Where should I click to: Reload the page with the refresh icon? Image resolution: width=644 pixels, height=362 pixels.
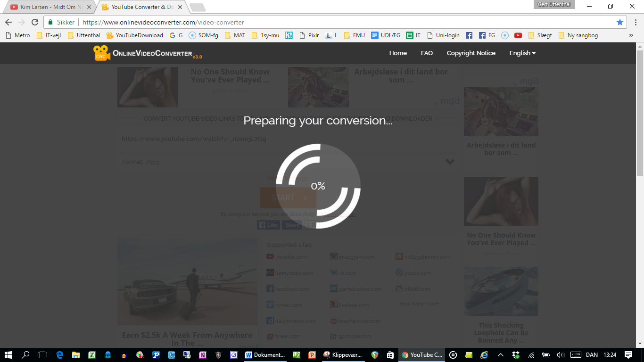tap(34, 22)
